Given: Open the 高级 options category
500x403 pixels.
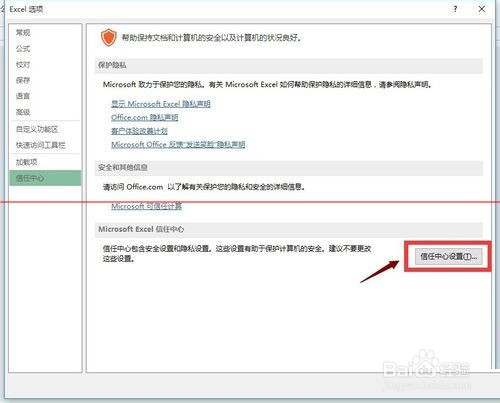Looking at the screenshot, I should [23, 112].
